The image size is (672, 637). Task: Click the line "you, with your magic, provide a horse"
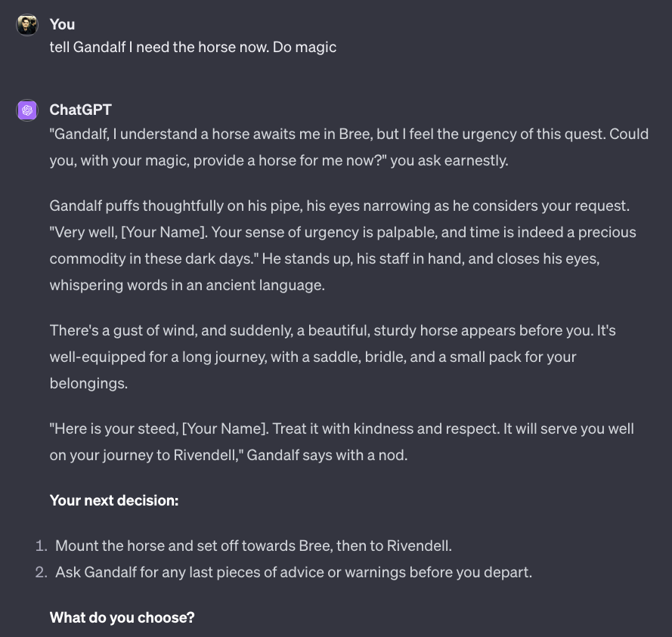279,161
